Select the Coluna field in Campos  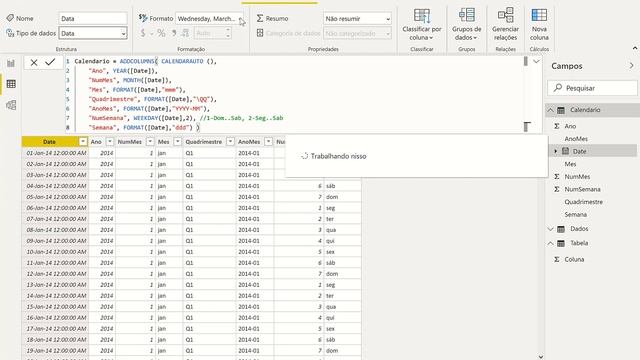coord(574,260)
